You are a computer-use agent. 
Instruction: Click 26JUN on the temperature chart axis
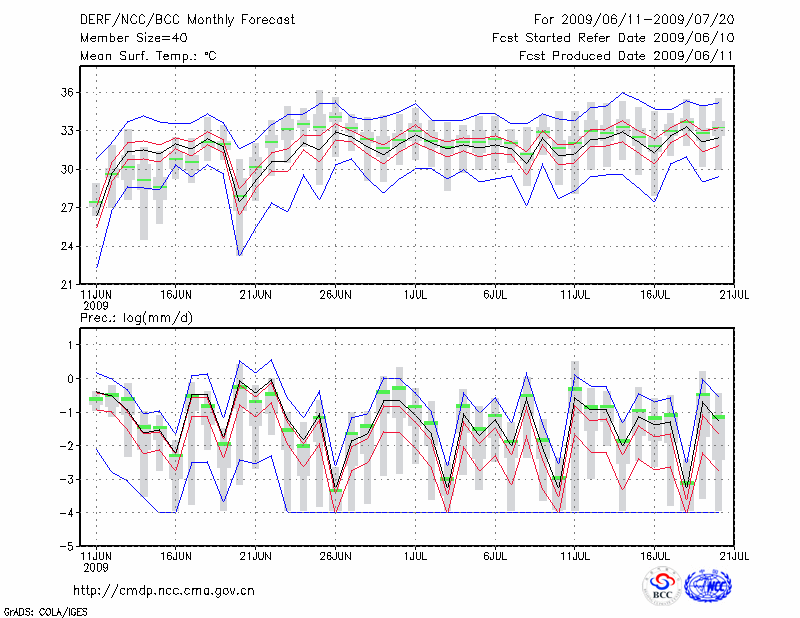coord(335,296)
